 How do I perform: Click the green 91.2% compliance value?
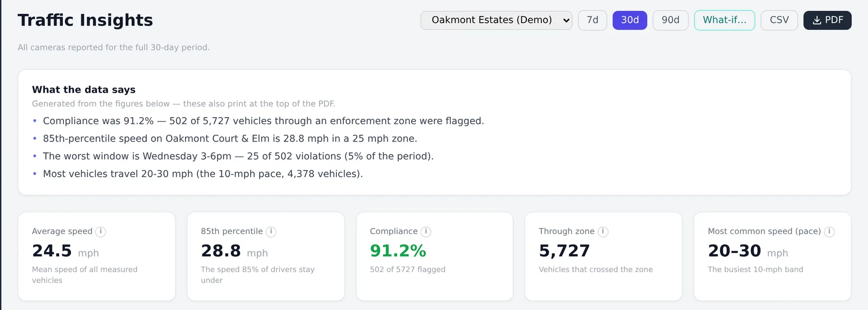398,251
